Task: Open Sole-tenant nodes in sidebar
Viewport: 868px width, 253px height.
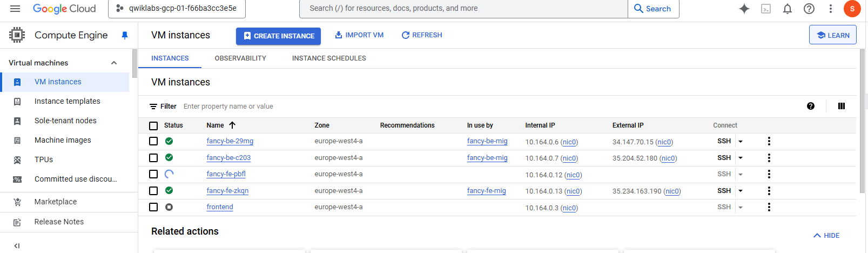Action: [65, 121]
